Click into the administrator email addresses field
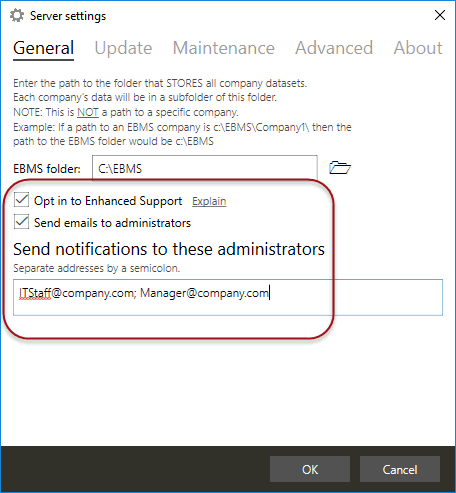The width and height of the screenshot is (456, 493). click(228, 297)
